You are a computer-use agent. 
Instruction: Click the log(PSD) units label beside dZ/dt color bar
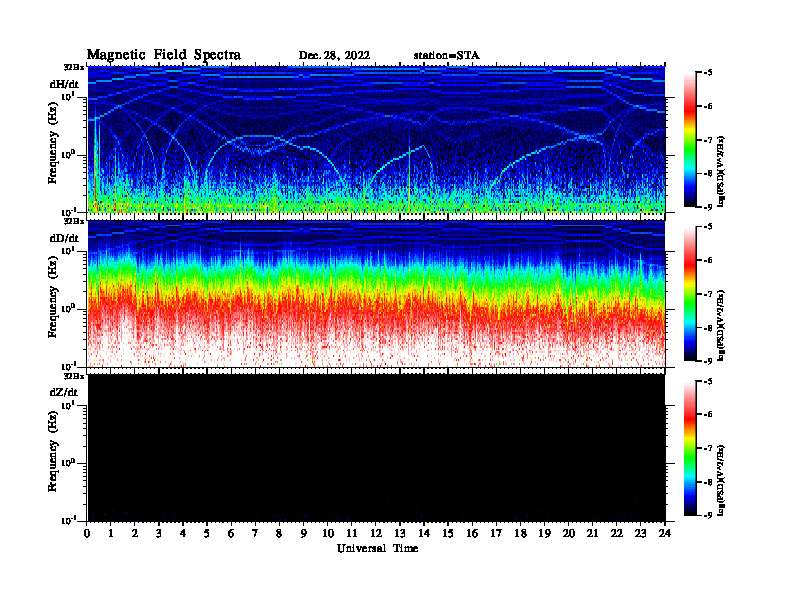click(722, 480)
